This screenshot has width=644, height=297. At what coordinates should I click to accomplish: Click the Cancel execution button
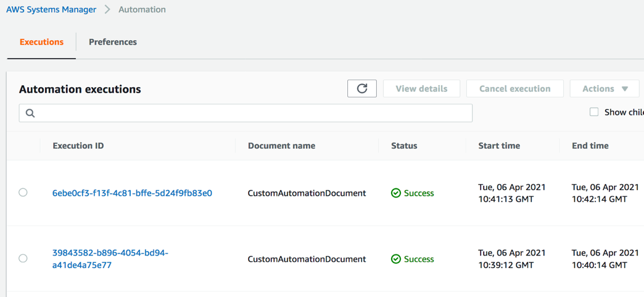[x=514, y=88]
